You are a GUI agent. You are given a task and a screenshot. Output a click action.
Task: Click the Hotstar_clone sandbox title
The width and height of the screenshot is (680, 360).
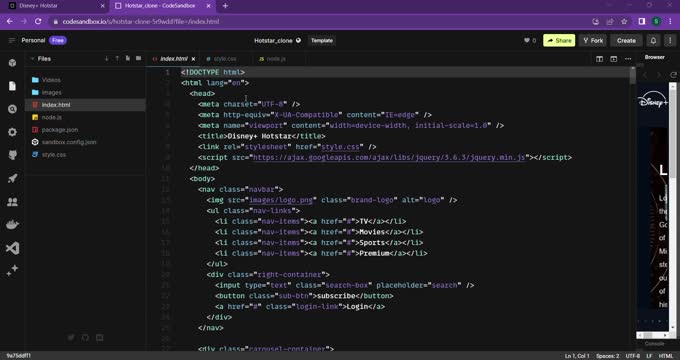pyautogui.click(x=273, y=40)
